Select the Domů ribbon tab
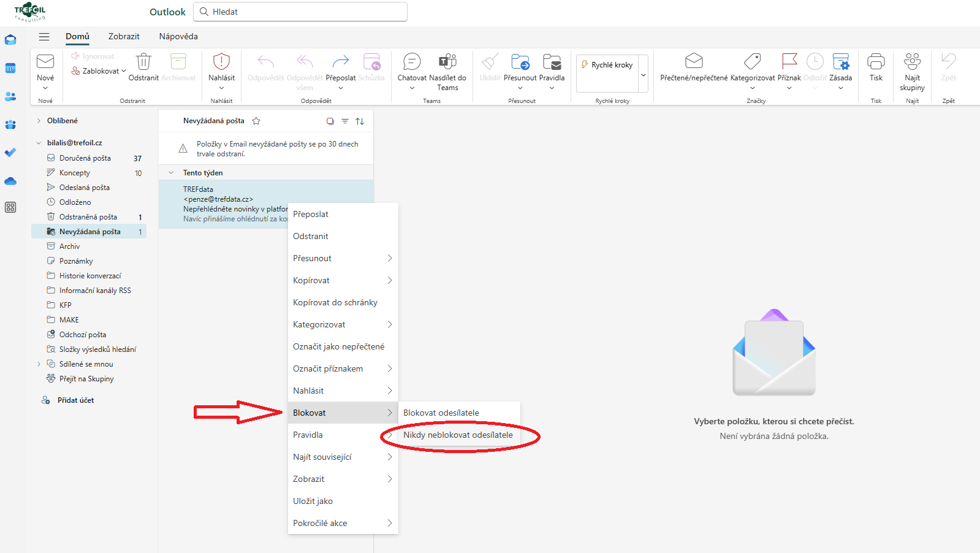The height and width of the screenshot is (553, 980). [x=78, y=36]
